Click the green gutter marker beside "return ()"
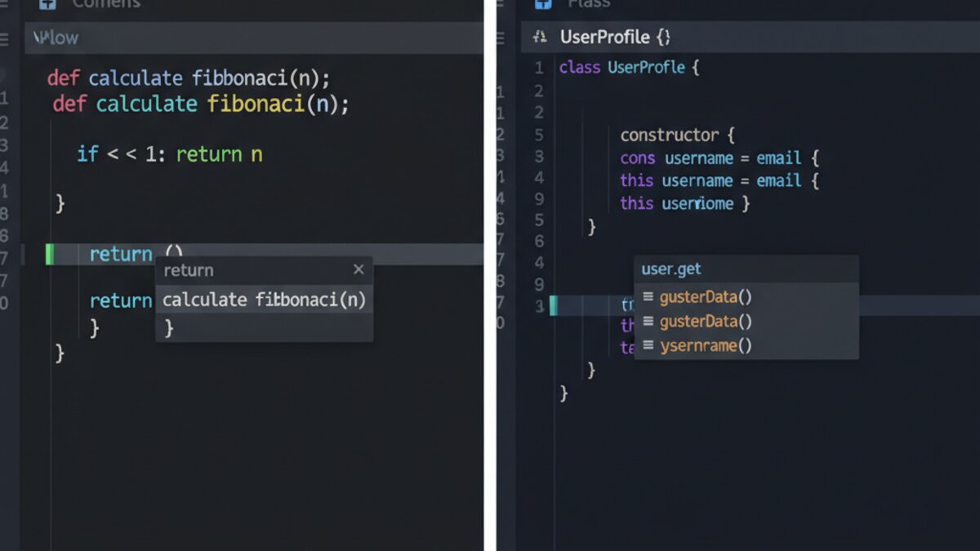 (50, 254)
